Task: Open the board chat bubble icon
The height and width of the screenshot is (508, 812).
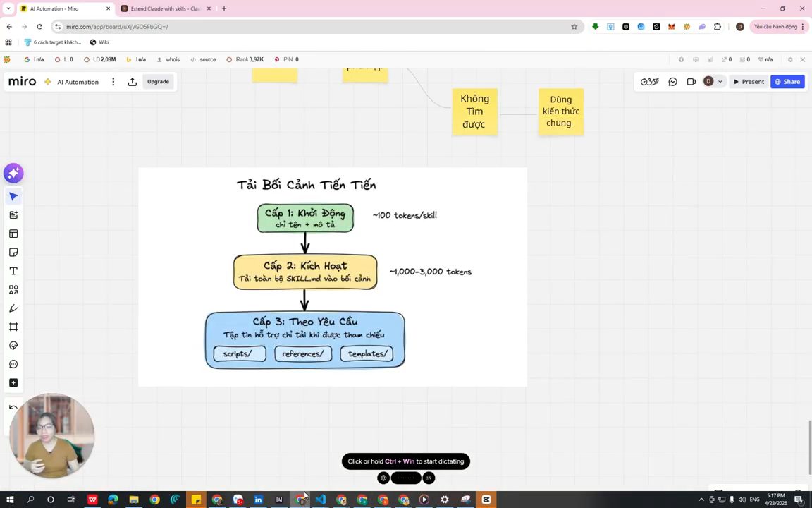Action: 672,82
